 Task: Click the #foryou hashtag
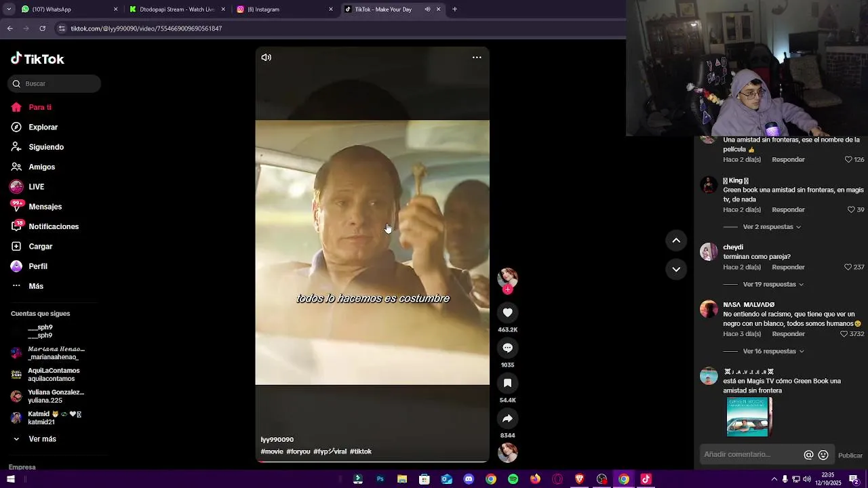[298, 451]
